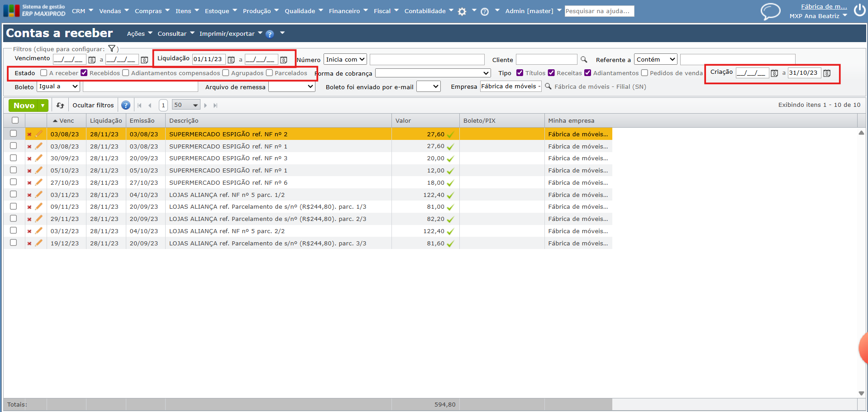Open the 'Forma de cobrança' dropdown
The width and height of the screenshot is (868, 412).
433,73
